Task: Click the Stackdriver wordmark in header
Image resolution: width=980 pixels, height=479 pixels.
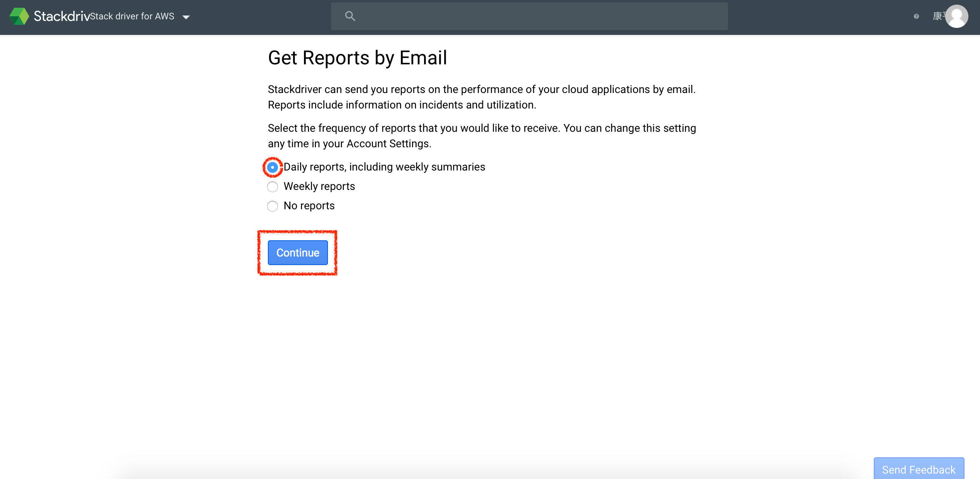Action: [x=61, y=16]
